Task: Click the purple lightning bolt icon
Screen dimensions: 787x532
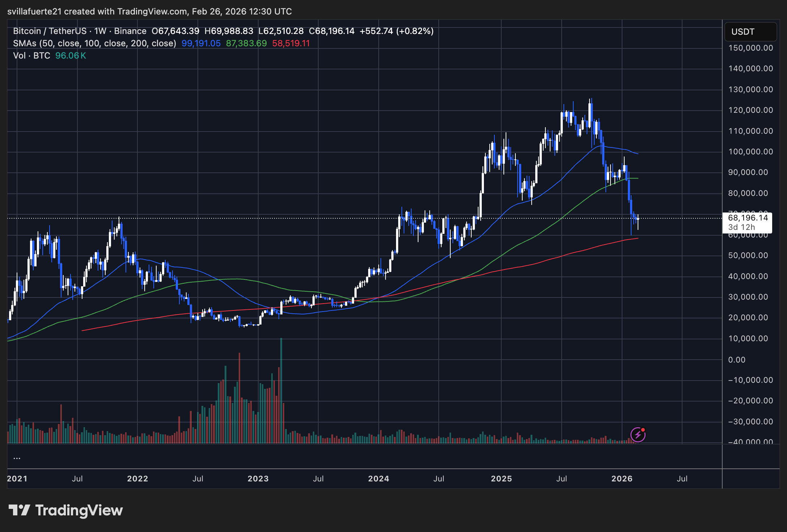Action: click(638, 435)
